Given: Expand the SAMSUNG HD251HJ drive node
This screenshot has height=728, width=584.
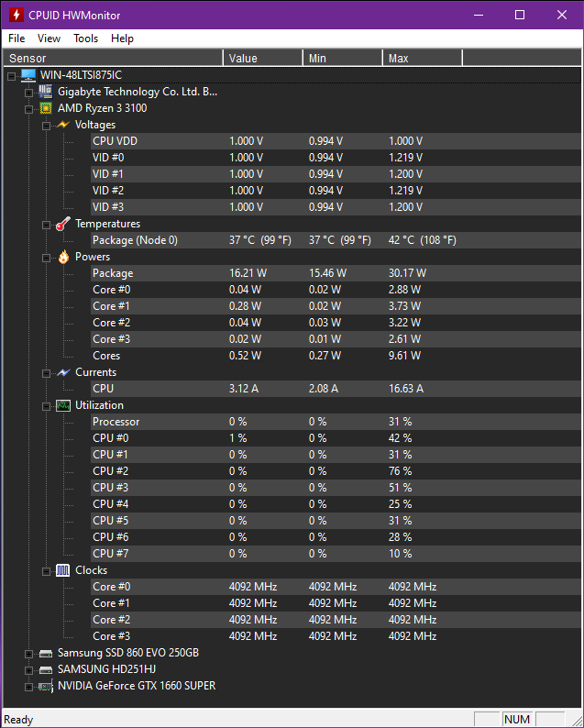Looking at the screenshot, I should tap(28, 670).
